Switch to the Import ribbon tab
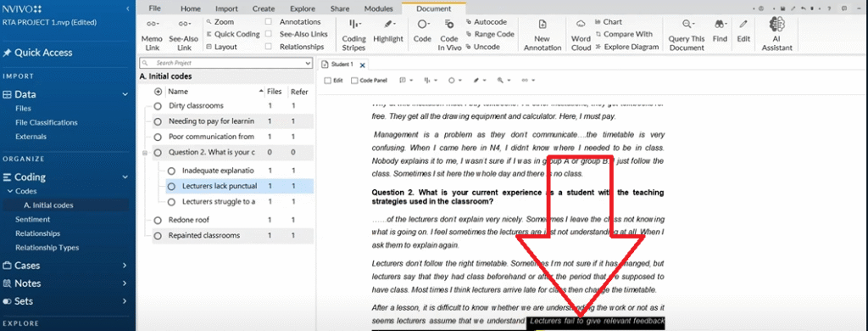The image size is (868, 331). point(226,8)
